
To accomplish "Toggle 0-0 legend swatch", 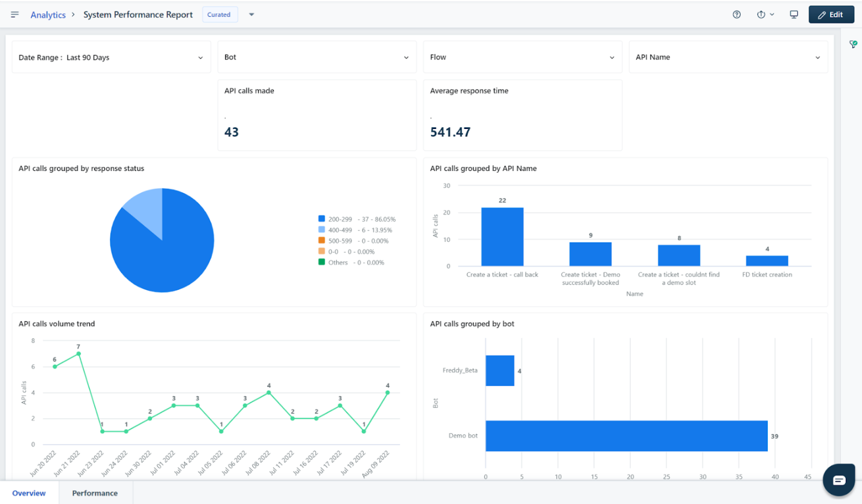I will (x=321, y=251).
